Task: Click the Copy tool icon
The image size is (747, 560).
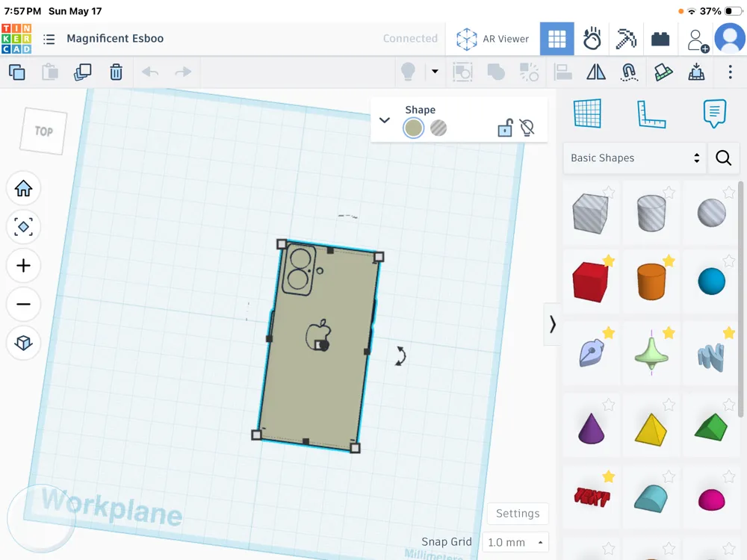Action: 17,72
